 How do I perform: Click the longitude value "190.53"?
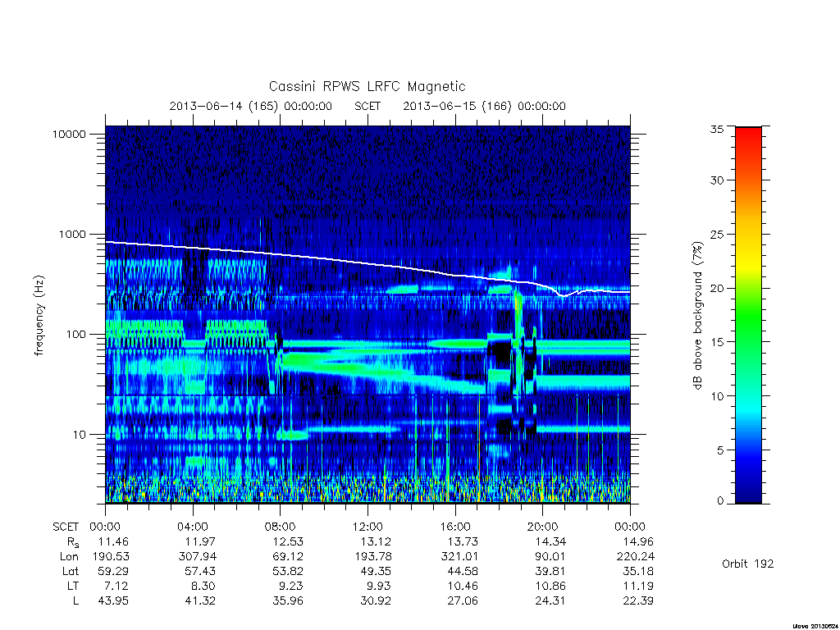coord(111,557)
